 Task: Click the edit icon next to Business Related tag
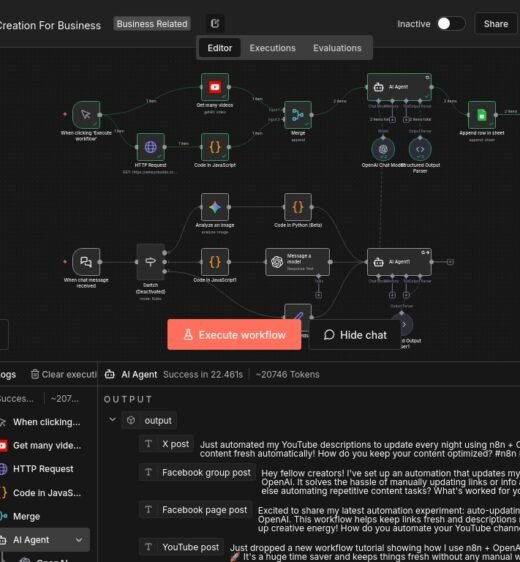pyautogui.click(x=215, y=24)
